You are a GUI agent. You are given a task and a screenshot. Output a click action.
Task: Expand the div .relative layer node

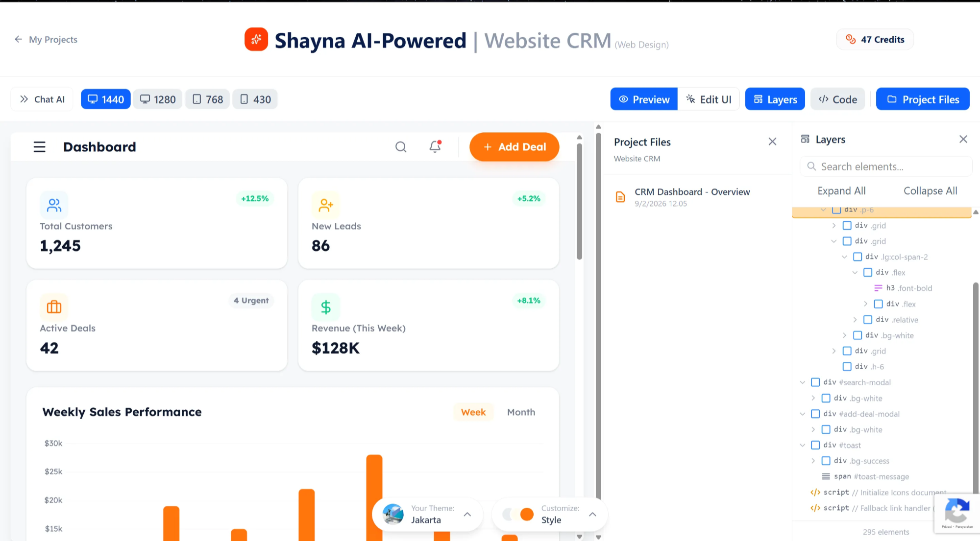tap(855, 320)
